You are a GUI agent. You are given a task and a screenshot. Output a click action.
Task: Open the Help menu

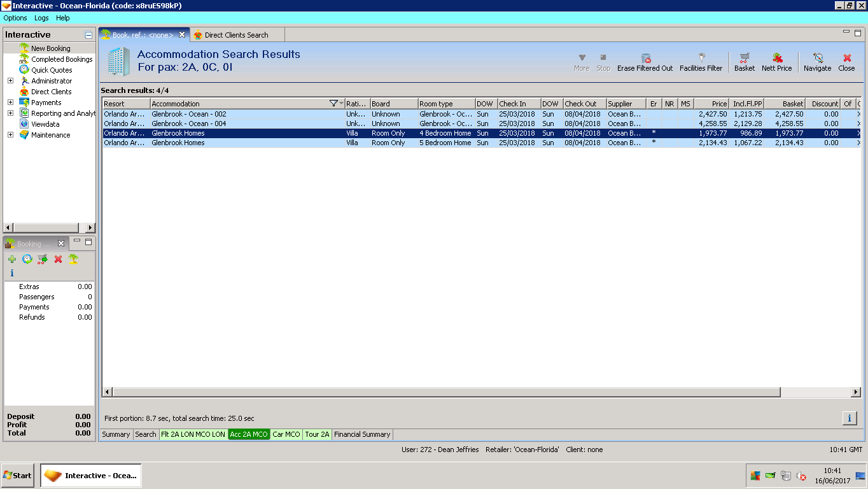point(63,18)
